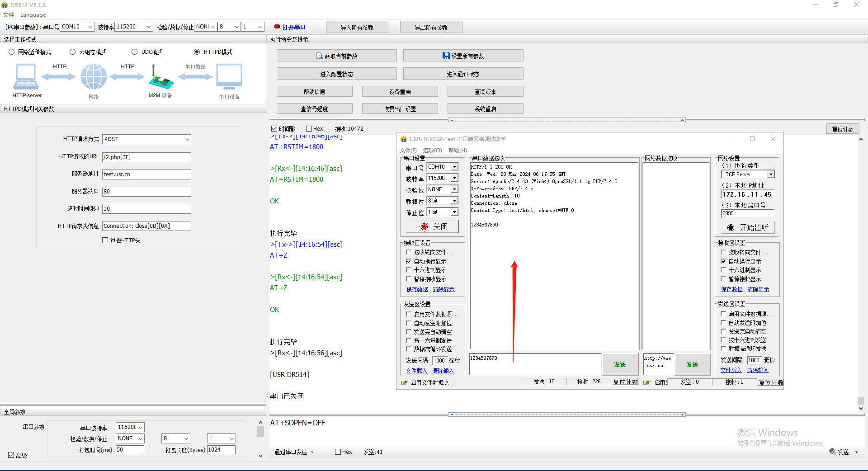Image resolution: width=868 pixels, height=471 pixels.
Task: Toggle the Hex checkbox beside 时间戳
Action: pos(309,129)
